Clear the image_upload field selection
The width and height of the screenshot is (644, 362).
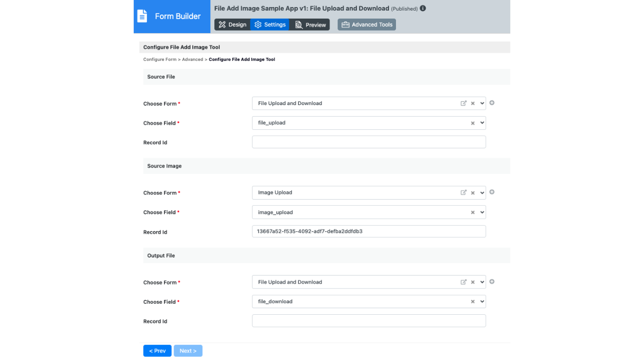[x=473, y=213]
